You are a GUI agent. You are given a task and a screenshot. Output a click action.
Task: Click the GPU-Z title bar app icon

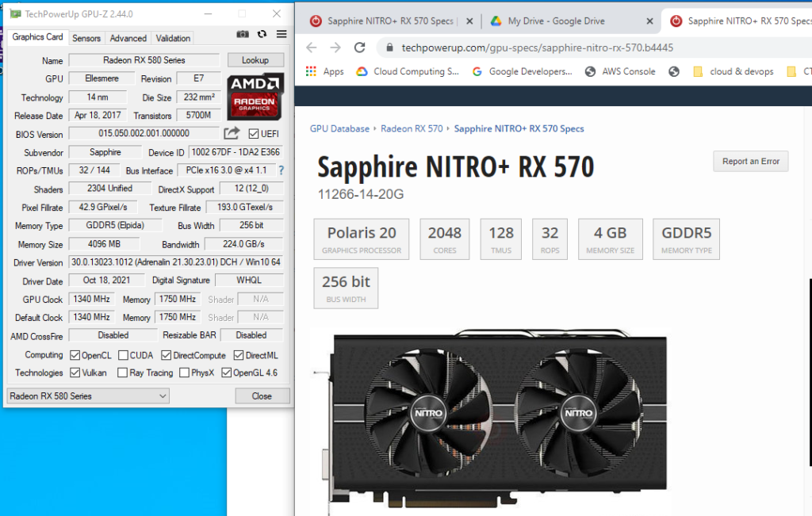pos(16,14)
